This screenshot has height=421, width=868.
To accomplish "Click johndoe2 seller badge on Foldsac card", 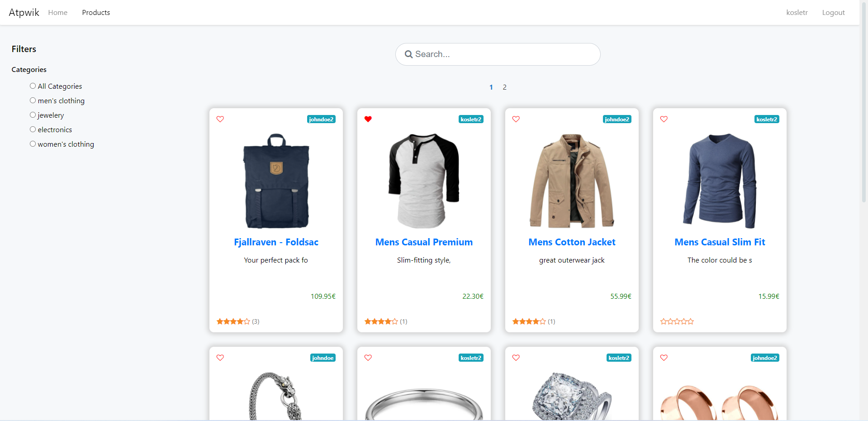I will 321,120.
